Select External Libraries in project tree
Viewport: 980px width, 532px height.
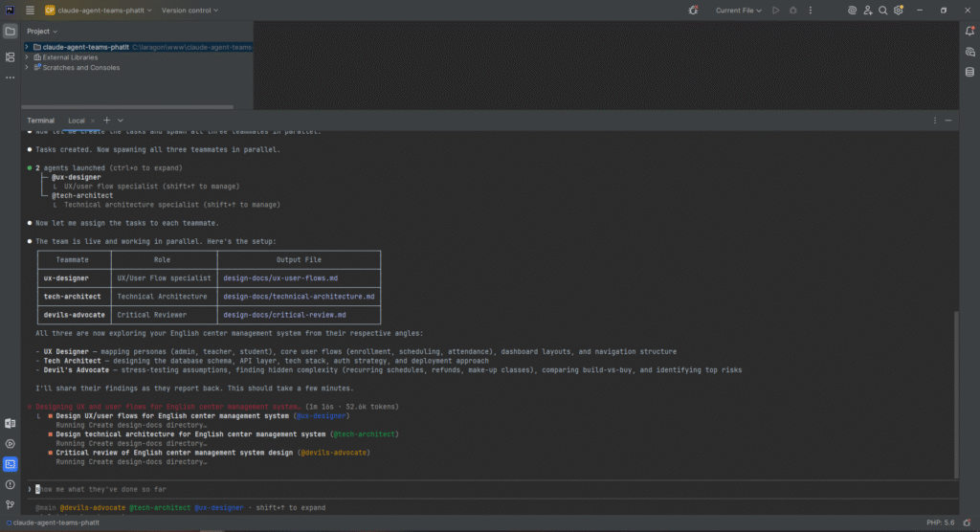[x=69, y=57]
